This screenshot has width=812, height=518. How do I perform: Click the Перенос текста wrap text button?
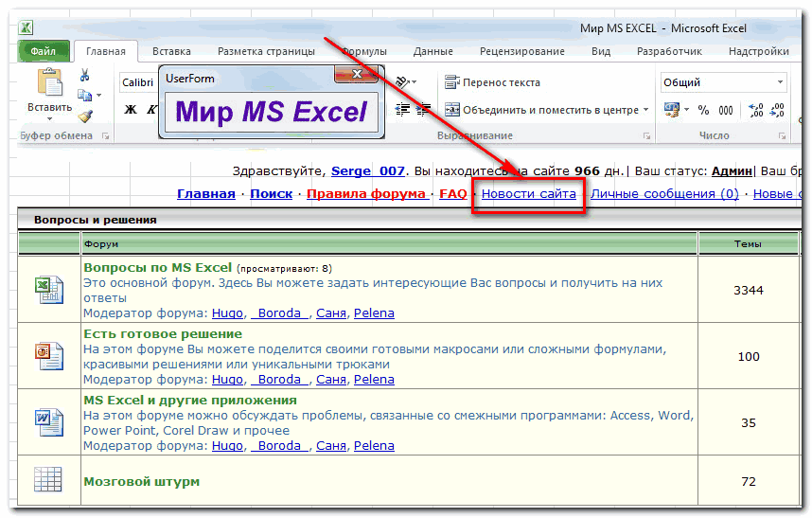click(x=492, y=82)
